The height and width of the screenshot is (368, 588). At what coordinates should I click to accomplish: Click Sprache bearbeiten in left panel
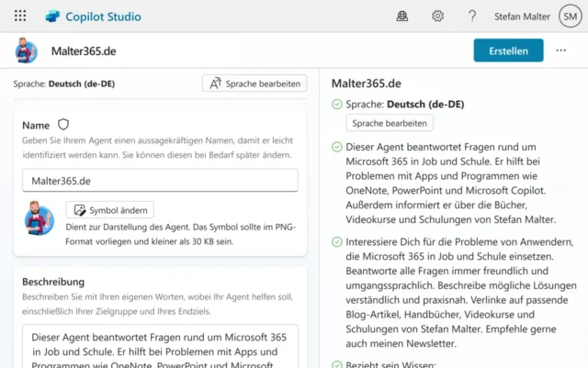[254, 84]
